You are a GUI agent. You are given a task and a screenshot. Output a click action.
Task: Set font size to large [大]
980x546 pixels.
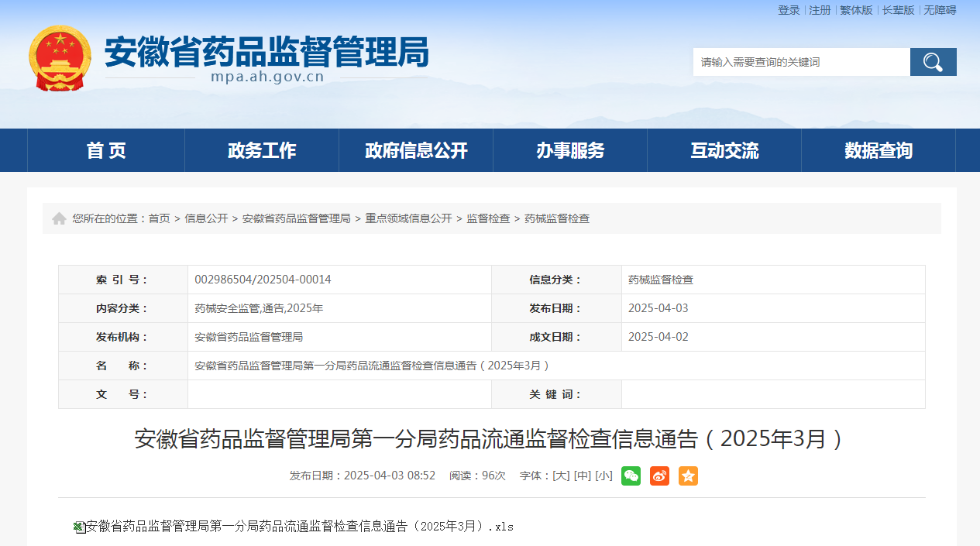coord(561,476)
